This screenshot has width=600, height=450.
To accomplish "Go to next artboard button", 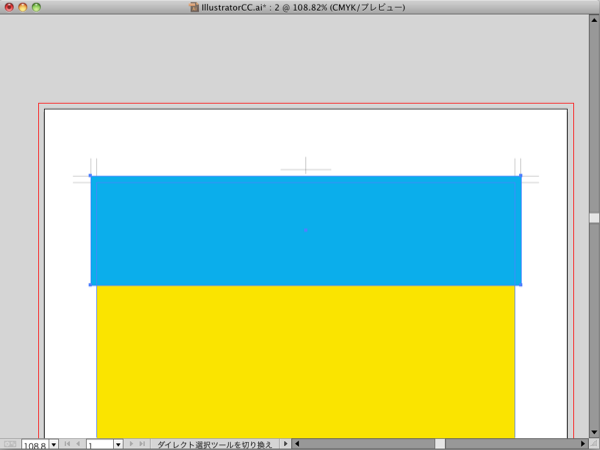I will point(131,444).
